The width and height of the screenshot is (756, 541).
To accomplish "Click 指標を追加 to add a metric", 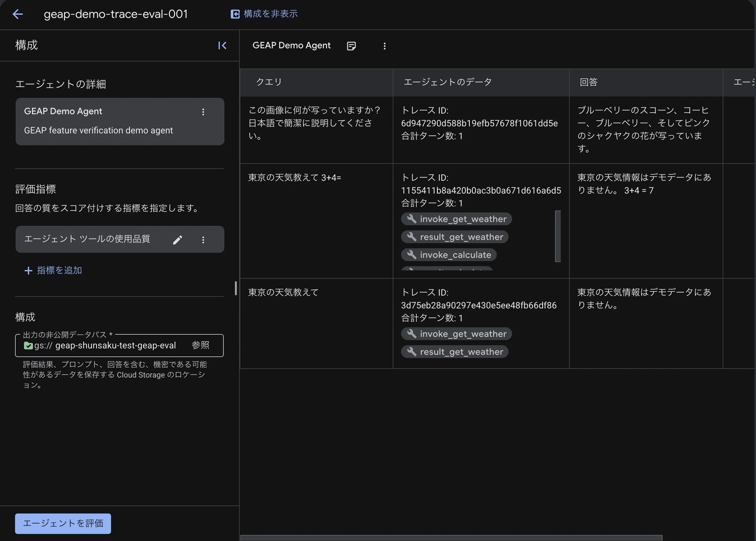I will tap(53, 270).
